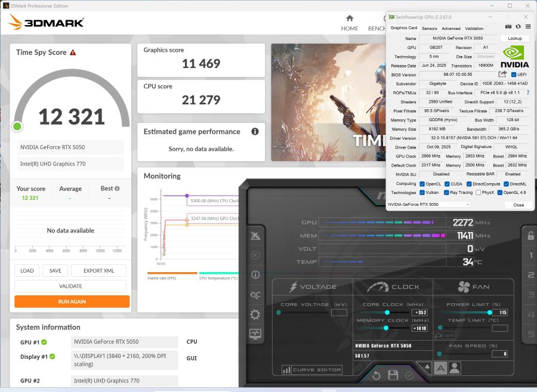Open the Afterburner information panel

coord(255,275)
